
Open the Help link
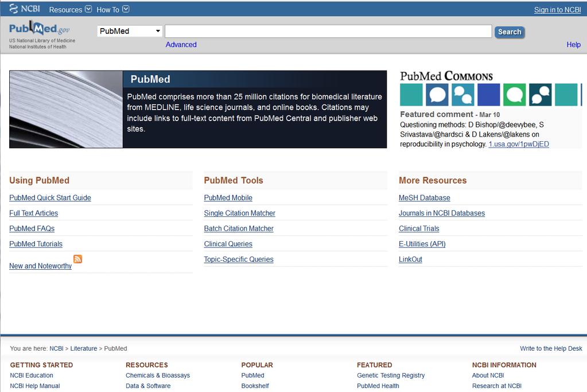[574, 45]
